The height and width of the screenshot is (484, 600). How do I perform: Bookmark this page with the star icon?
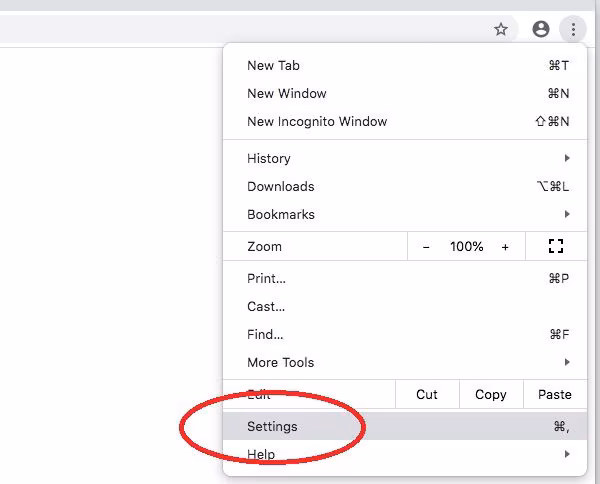coord(501,30)
